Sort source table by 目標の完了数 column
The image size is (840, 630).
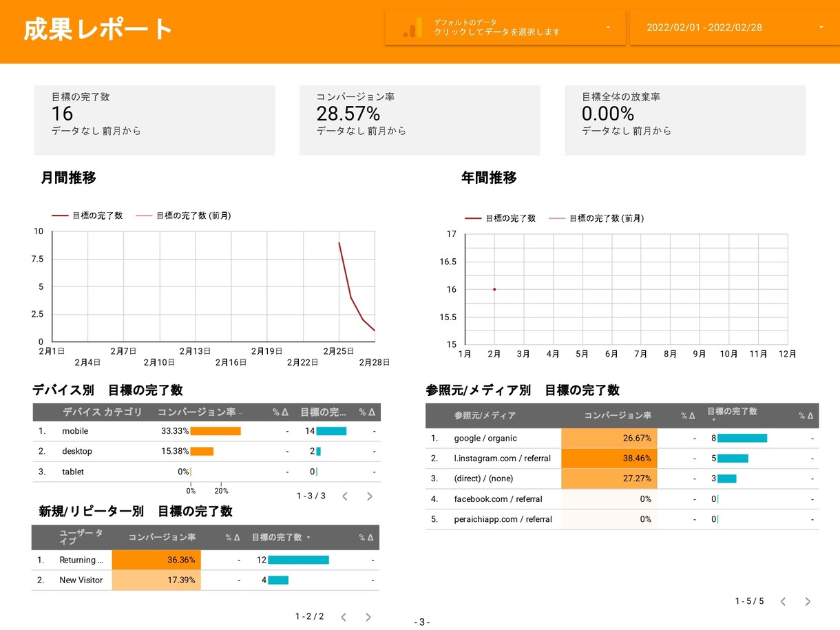pos(732,413)
